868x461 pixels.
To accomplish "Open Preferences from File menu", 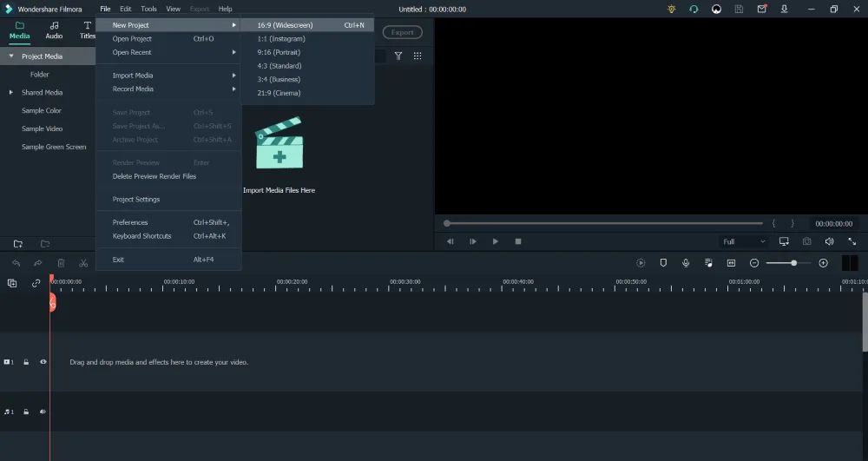I will 168,222.
